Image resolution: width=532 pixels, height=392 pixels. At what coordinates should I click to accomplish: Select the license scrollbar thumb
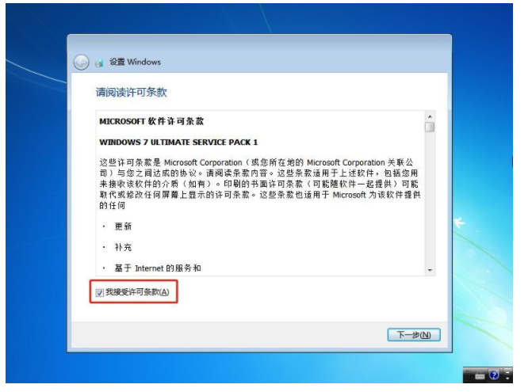(x=430, y=127)
